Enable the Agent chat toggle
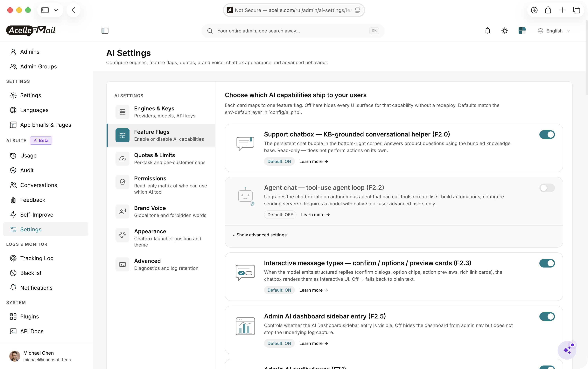 point(547,188)
